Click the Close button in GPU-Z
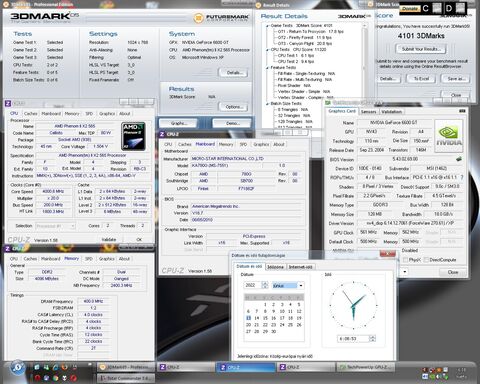 (x=452, y=272)
